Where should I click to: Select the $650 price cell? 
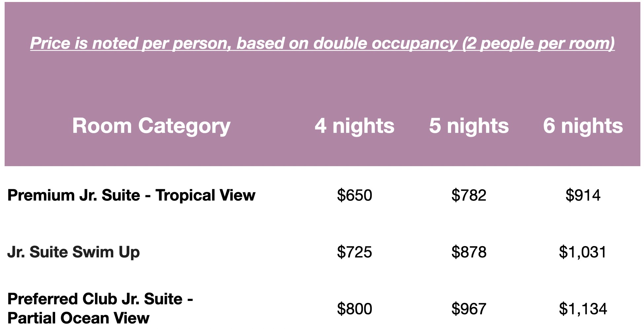point(354,195)
